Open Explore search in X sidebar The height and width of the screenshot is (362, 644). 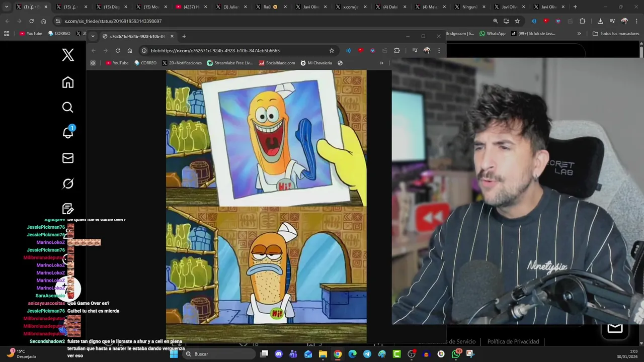68,107
